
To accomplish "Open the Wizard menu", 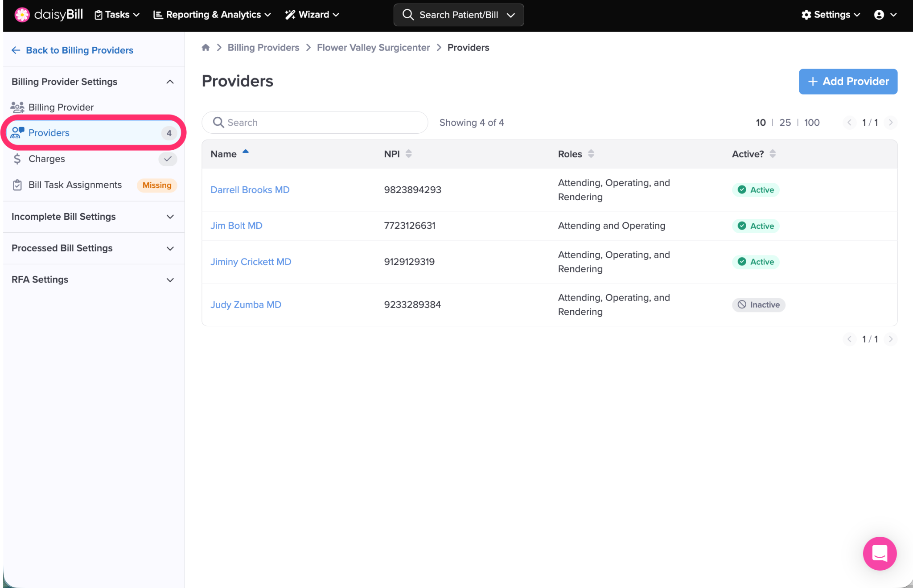I will pos(313,15).
